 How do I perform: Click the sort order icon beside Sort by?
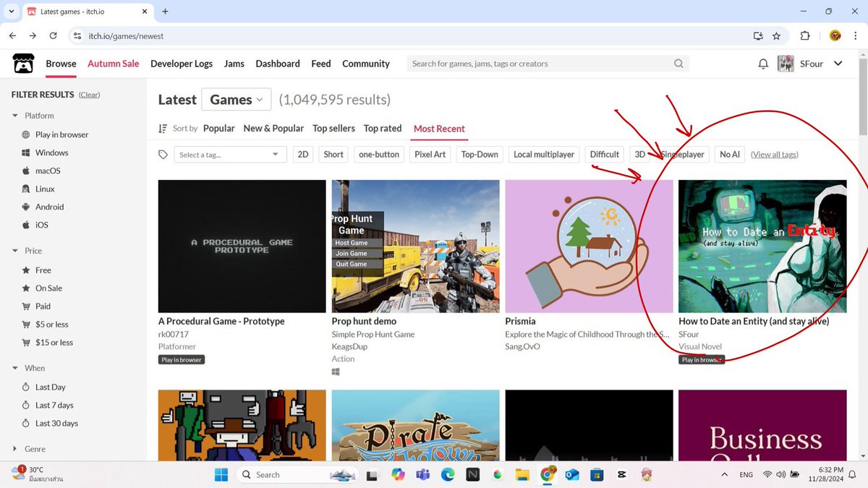[x=163, y=129]
